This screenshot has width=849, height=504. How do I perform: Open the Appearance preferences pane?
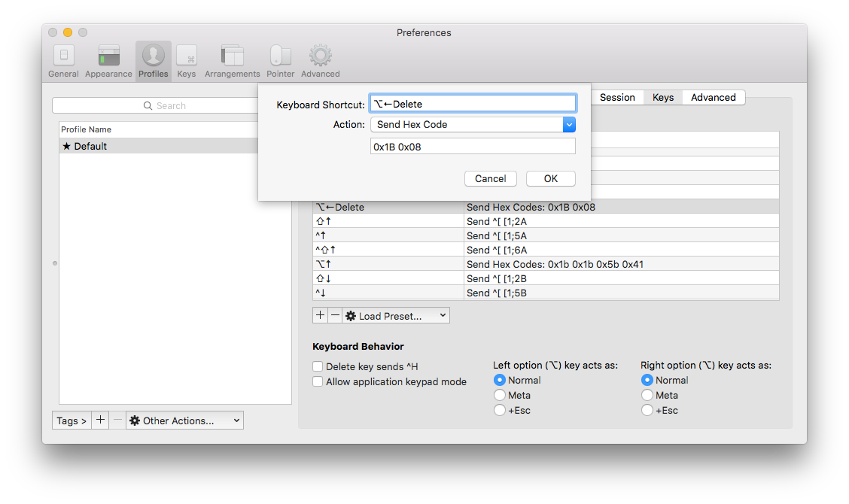pyautogui.click(x=108, y=62)
